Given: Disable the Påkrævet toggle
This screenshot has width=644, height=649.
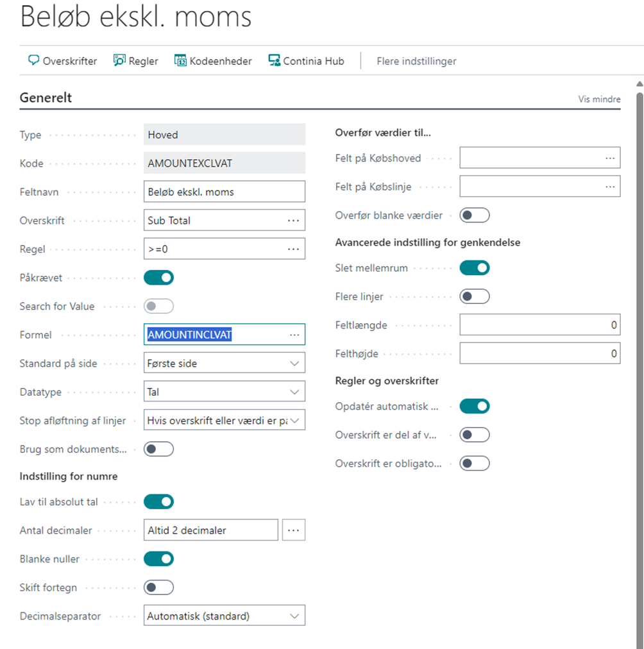Looking at the screenshot, I should 158,278.
